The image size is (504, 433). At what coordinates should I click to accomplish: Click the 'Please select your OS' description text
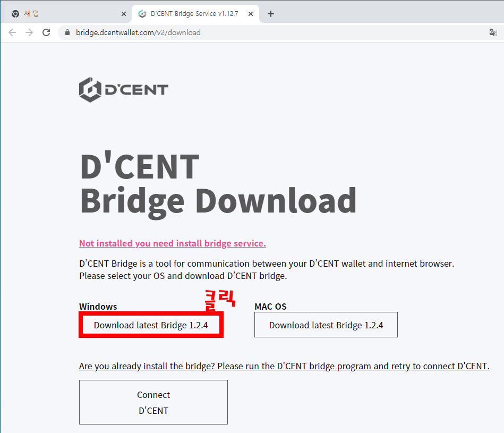tap(183, 276)
